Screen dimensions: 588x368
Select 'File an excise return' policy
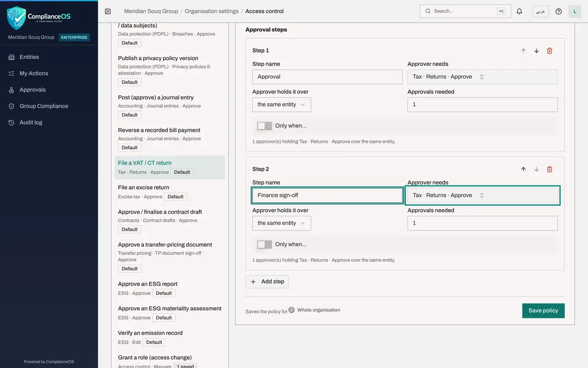coord(170,192)
